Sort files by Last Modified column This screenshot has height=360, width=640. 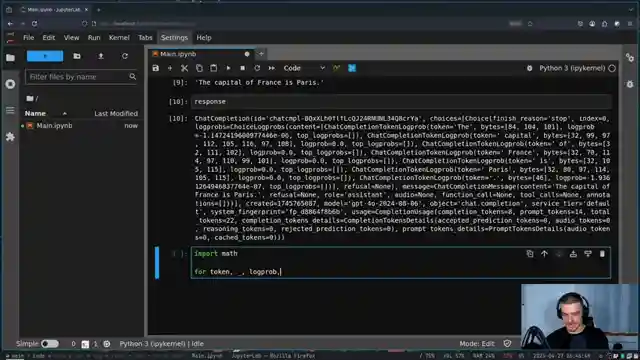[116, 113]
